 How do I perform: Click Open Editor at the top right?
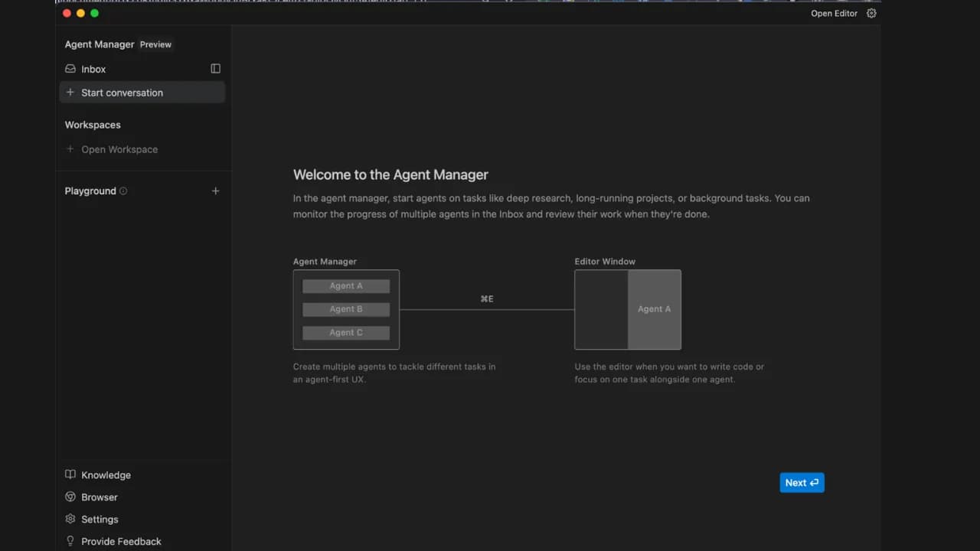(x=834, y=13)
